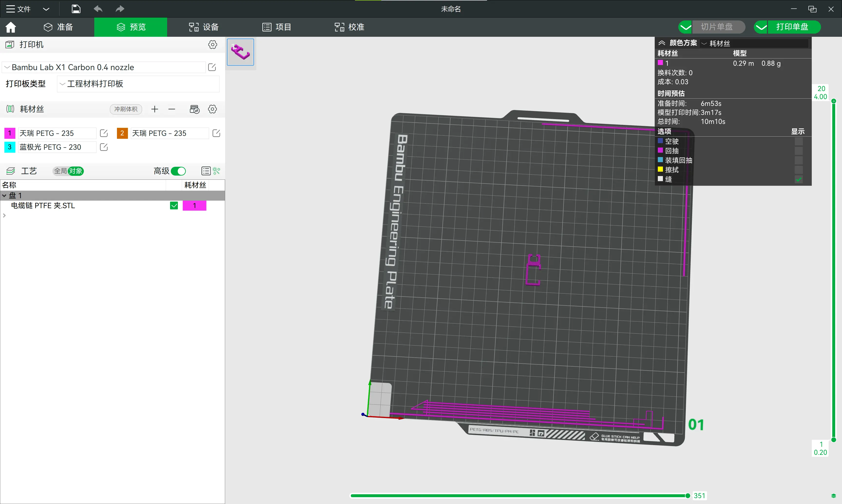Viewport: 842px width, 504px height.
Task: Click the home icon
Action: pyautogui.click(x=11, y=27)
